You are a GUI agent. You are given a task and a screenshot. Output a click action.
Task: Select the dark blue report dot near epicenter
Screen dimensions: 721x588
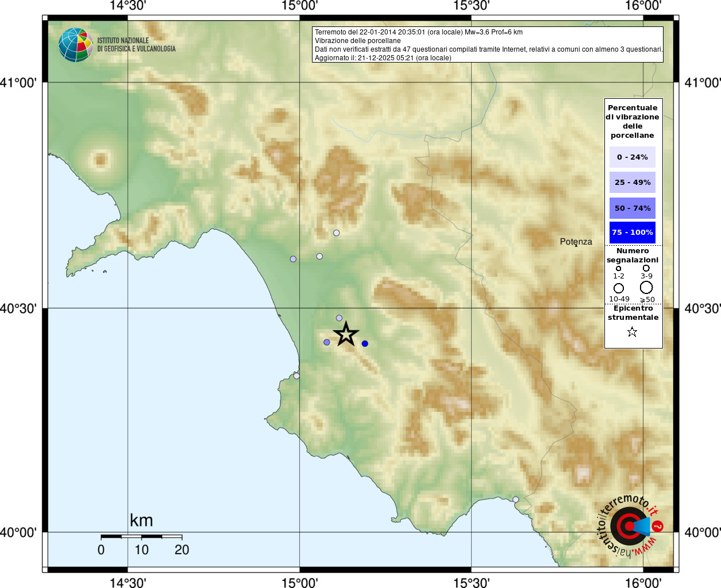365,343
